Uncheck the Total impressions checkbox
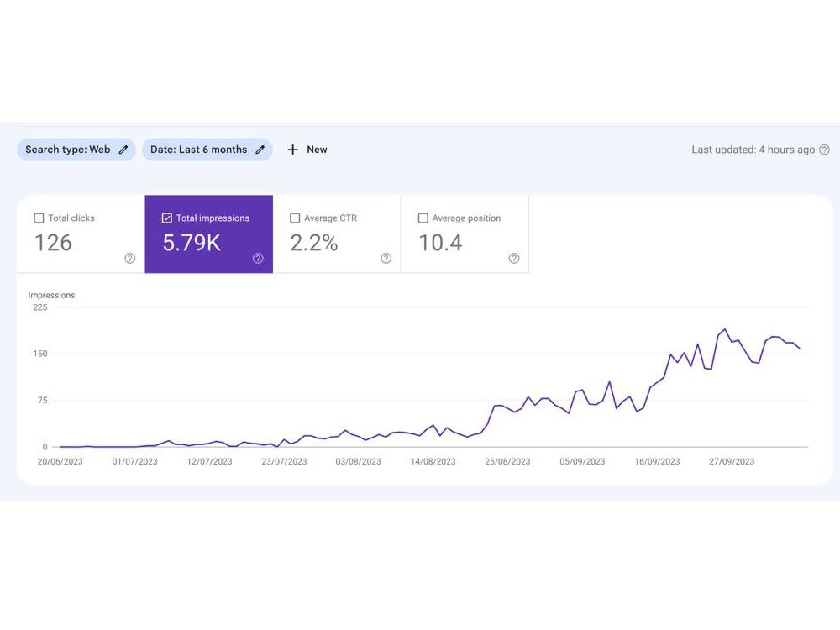The width and height of the screenshot is (840, 630). 166,218
